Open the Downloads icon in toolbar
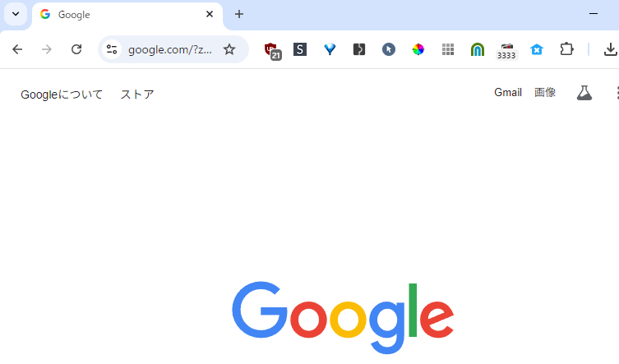The height and width of the screenshot is (364, 619). [x=610, y=49]
